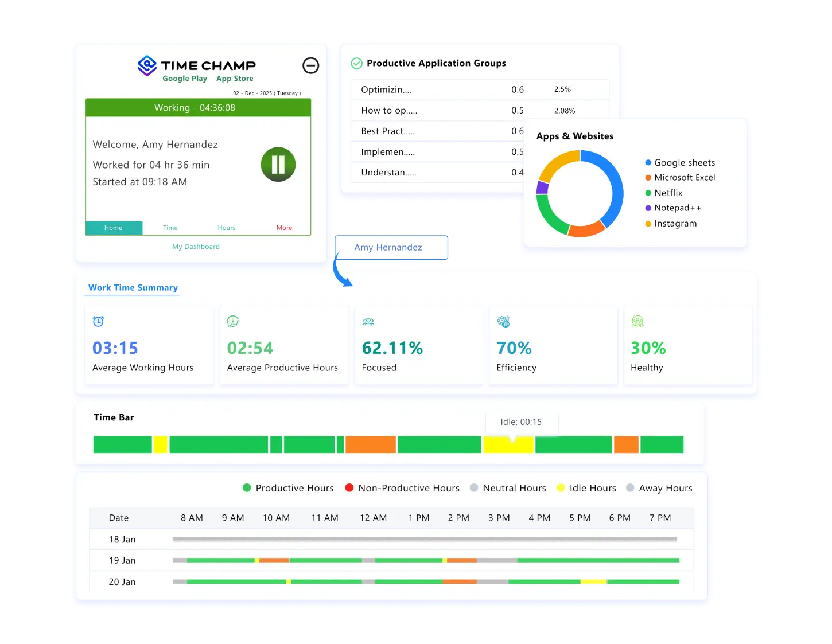Click the smiley icon on Average Productive Hours
Image resolution: width=832 pixels, height=644 pixels.
(232, 321)
